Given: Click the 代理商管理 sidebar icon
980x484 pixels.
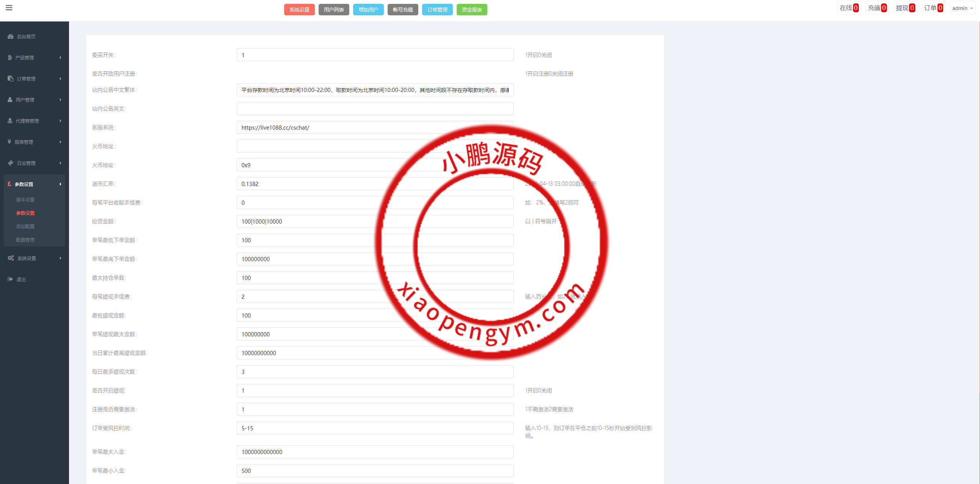Looking at the screenshot, I should (10, 121).
